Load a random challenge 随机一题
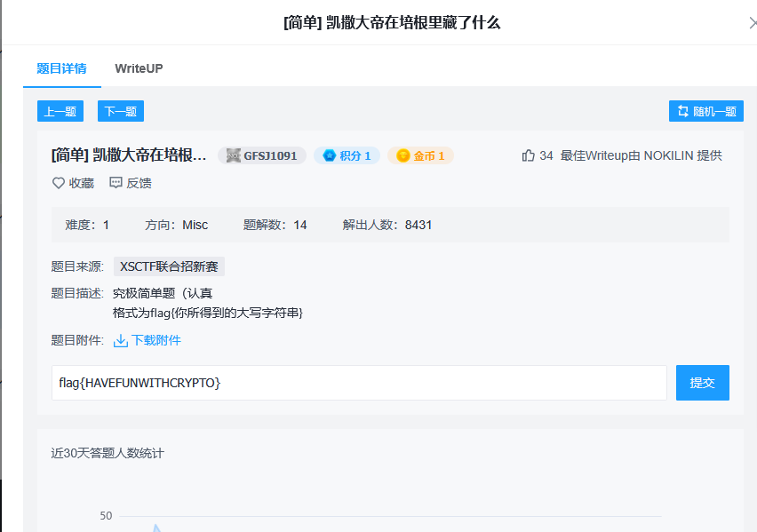 coord(705,111)
